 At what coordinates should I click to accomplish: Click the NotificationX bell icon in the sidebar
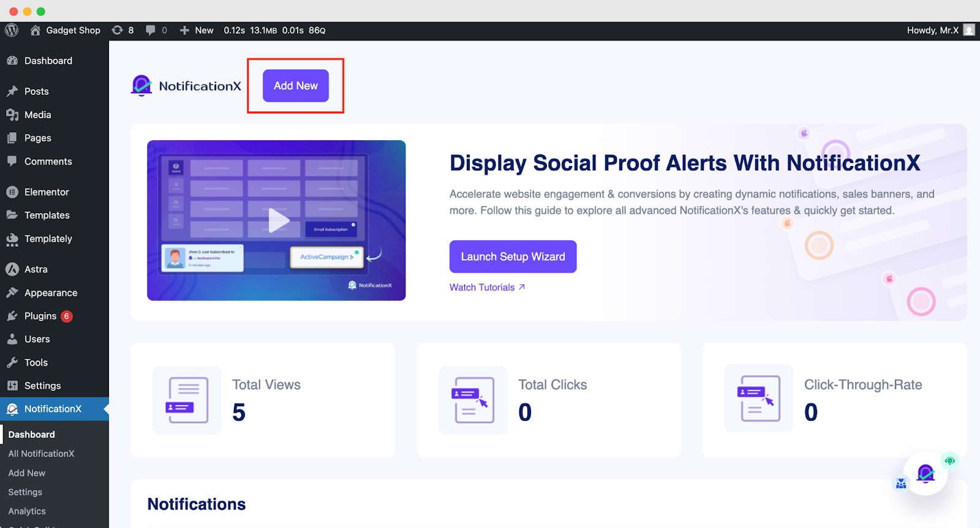click(x=12, y=409)
